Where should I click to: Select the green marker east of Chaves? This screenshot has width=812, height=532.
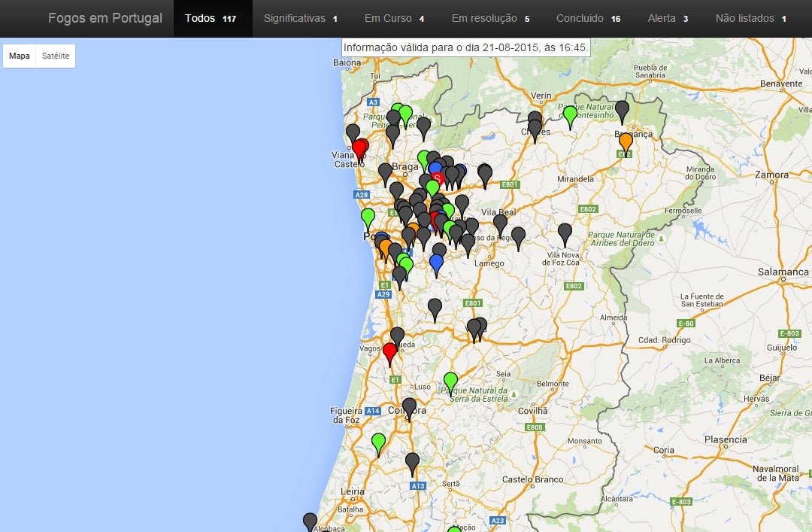click(570, 114)
